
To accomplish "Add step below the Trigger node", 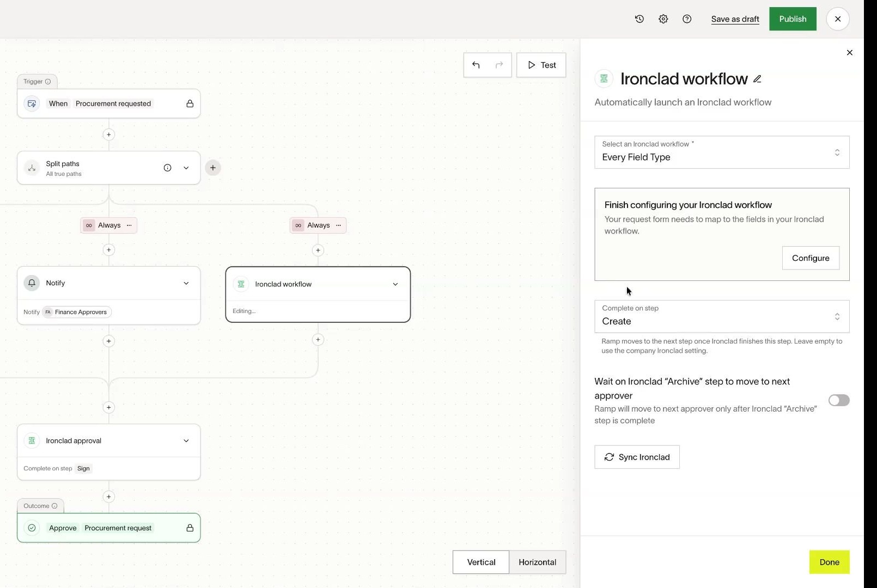I will pos(108,134).
